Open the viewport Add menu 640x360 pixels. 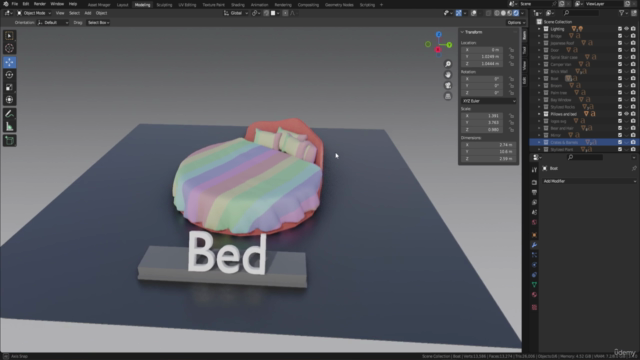[x=88, y=13]
